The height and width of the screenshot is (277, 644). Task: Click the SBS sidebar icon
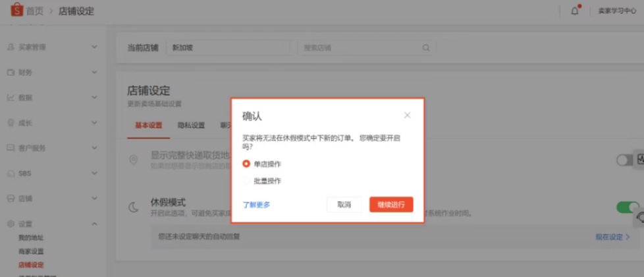[x=11, y=173]
